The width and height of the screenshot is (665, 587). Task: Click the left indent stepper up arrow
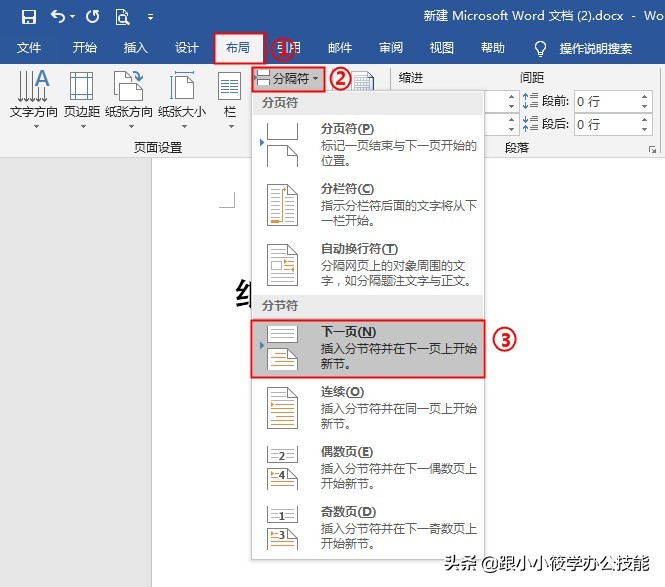point(511,97)
